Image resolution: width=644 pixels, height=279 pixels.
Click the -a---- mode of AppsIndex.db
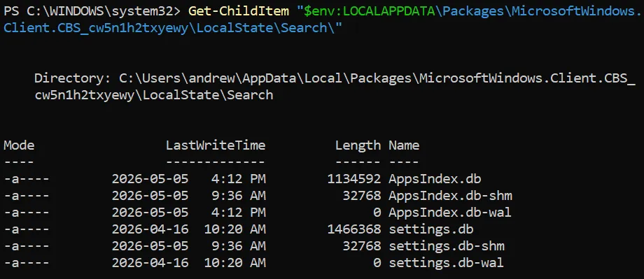click(x=27, y=179)
